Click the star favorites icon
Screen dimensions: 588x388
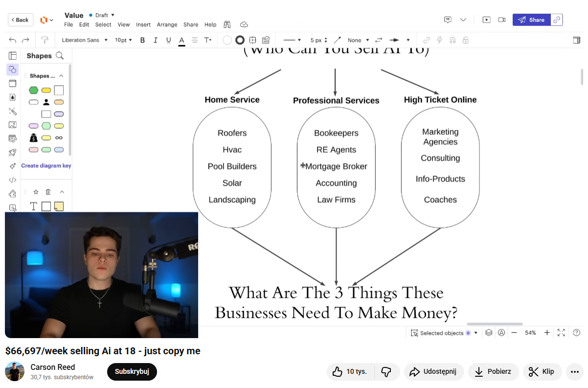point(36,192)
